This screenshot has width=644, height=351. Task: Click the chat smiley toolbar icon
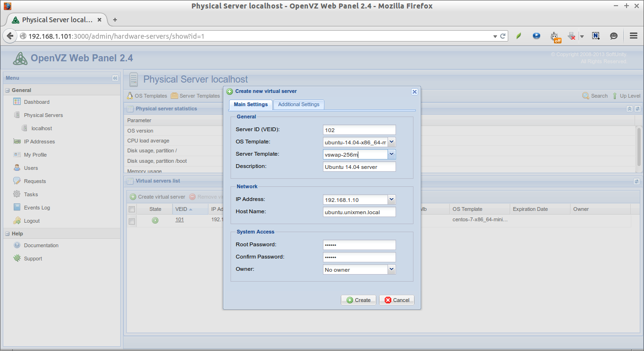(614, 36)
